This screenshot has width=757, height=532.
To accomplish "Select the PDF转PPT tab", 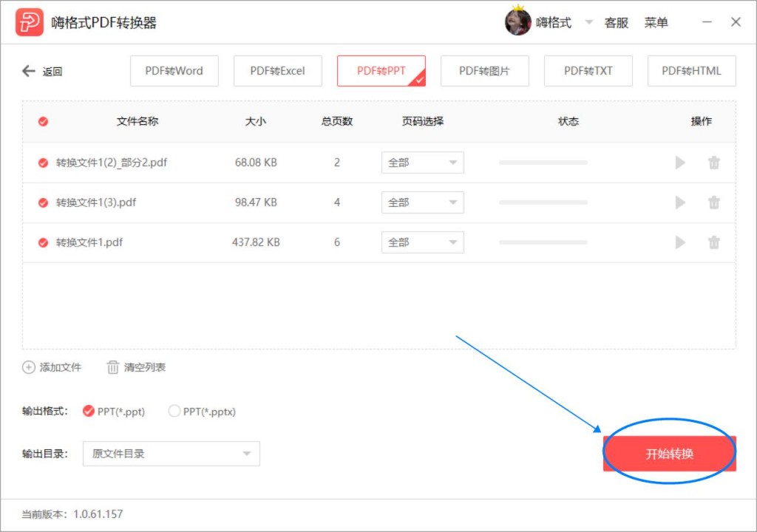I will (381, 71).
